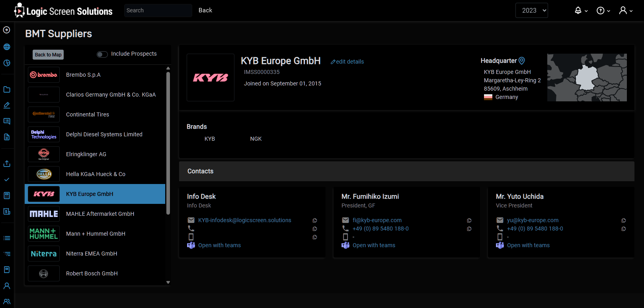Click the supplier list scroll up arrow
The width and height of the screenshot is (644, 308).
click(x=168, y=68)
